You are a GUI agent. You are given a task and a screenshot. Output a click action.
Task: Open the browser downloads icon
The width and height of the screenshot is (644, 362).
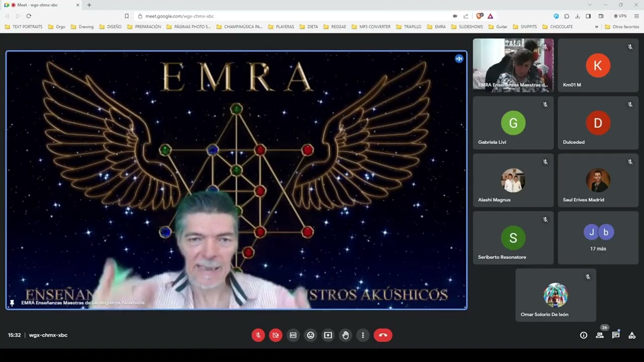click(578, 16)
